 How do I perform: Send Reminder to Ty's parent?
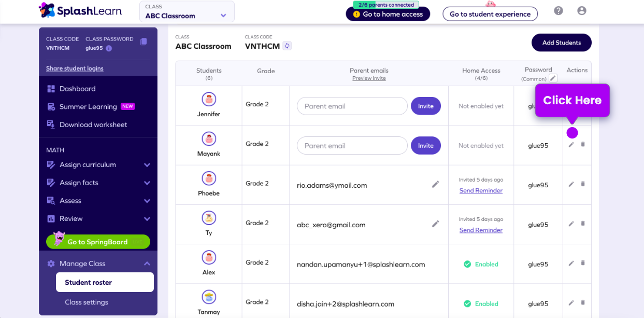480,230
